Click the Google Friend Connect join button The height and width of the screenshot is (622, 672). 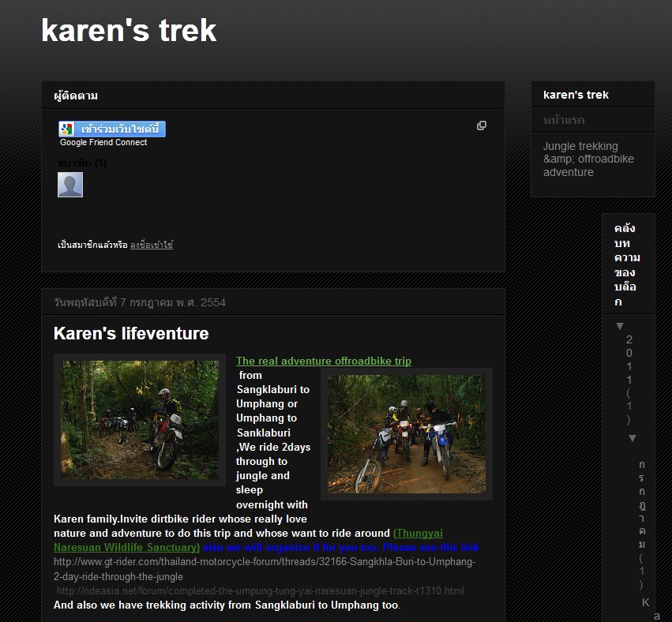(x=112, y=129)
